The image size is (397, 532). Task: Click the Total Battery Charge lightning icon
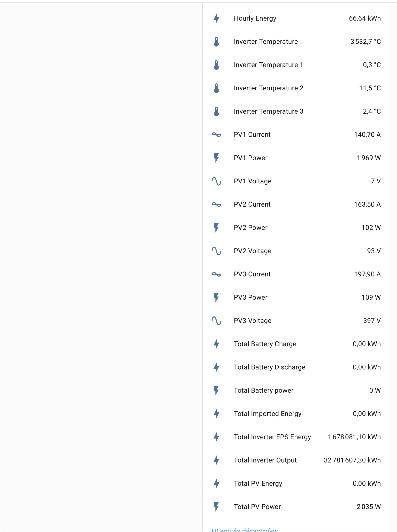[x=216, y=344]
